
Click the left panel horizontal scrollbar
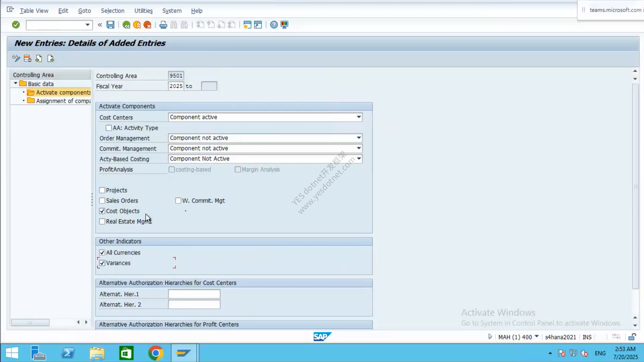pyautogui.click(x=30, y=322)
